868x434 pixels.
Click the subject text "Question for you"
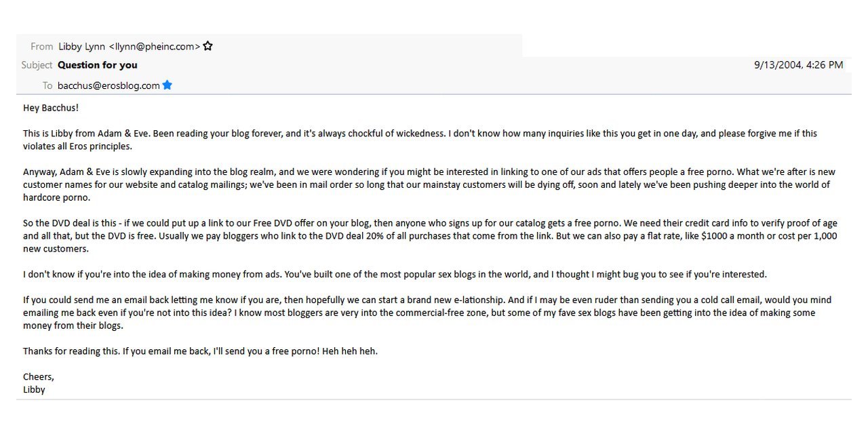[98, 65]
